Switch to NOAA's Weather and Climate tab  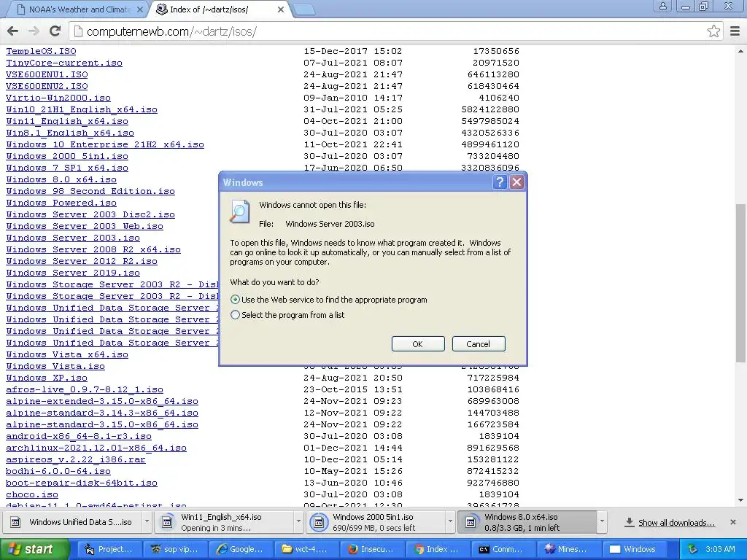tap(79, 9)
